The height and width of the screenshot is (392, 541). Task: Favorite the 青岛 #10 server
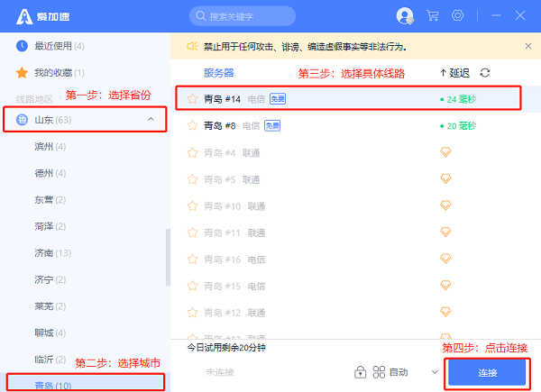click(x=193, y=205)
